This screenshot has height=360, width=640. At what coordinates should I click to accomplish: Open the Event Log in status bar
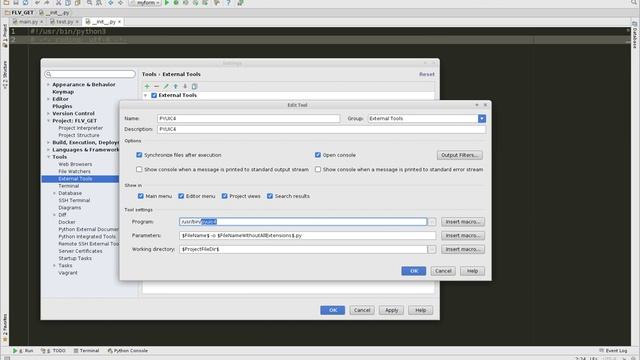pyautogui.click(x=613, y=351)
